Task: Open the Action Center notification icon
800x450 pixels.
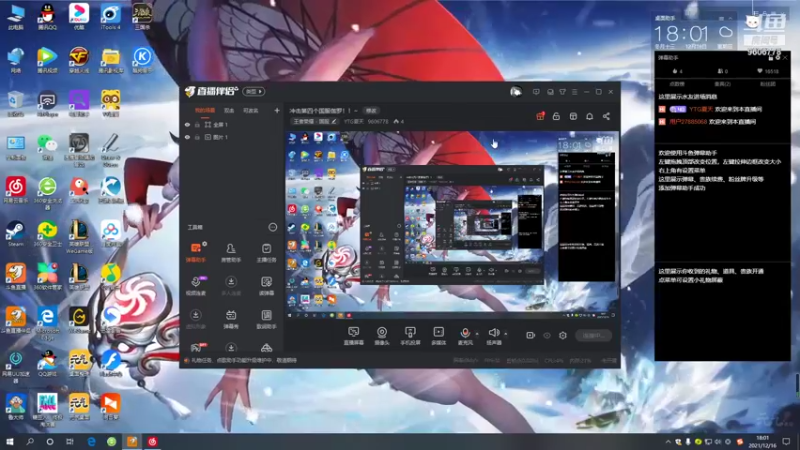Action: pyautogui.click(x=786, y=442)
